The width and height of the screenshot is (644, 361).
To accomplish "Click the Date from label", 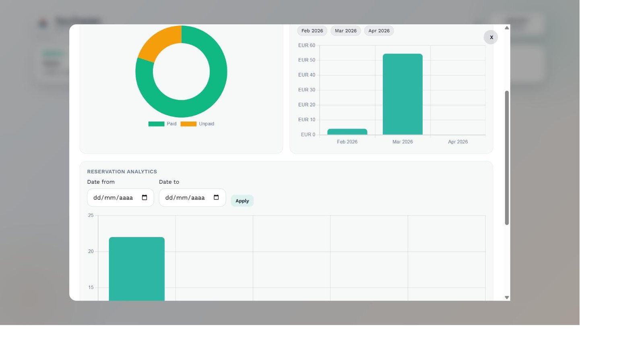I will (x=101, y=182).
